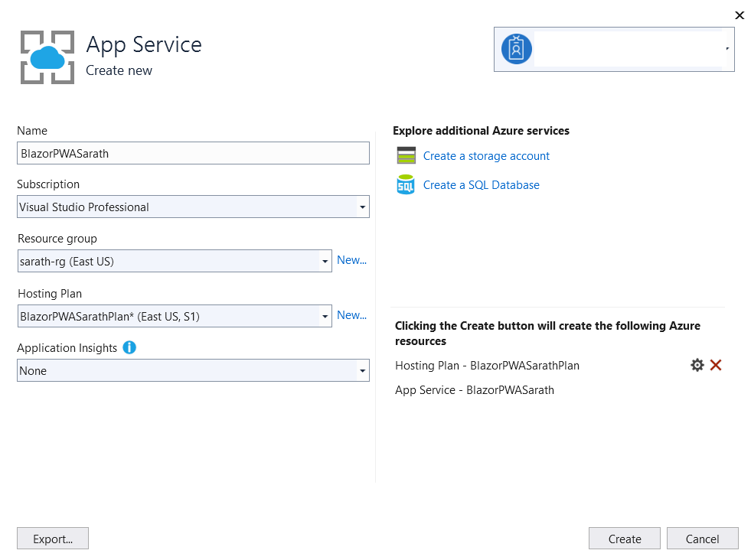The image size is (751, 560).
Task: Create a new Resource group via New link
Action: pos(351,260)
